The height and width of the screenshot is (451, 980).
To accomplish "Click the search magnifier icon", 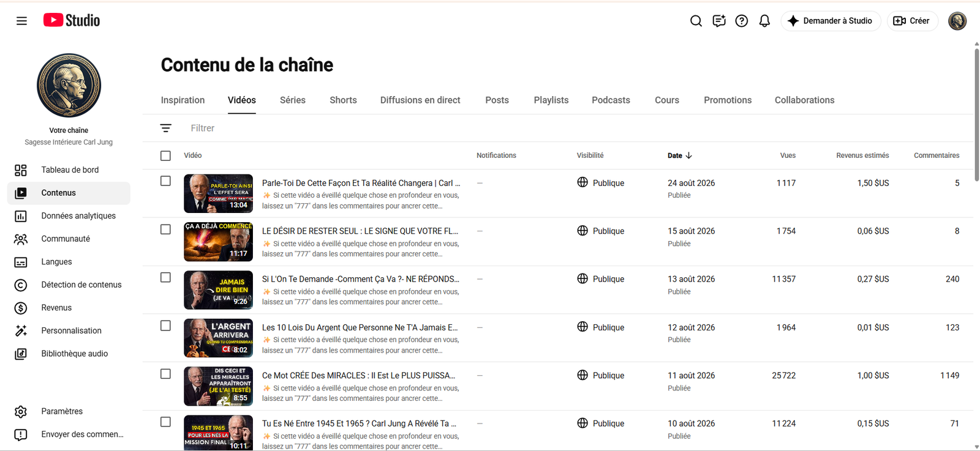I will (x=696, y=21).
